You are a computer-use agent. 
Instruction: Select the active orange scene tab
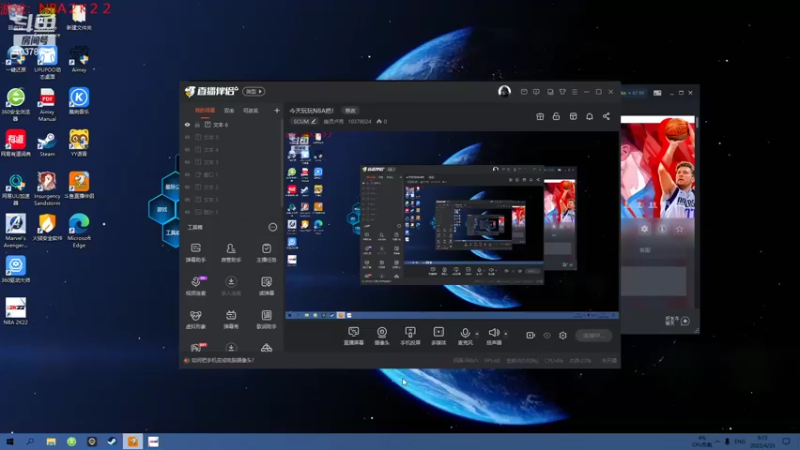click(205, 111)
